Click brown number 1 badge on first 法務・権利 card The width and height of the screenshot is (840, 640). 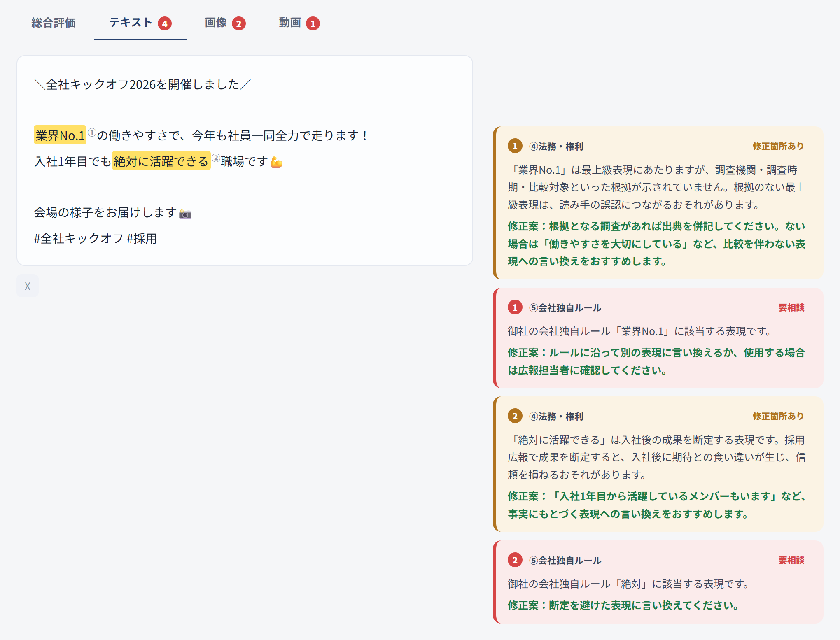point(515,146)
